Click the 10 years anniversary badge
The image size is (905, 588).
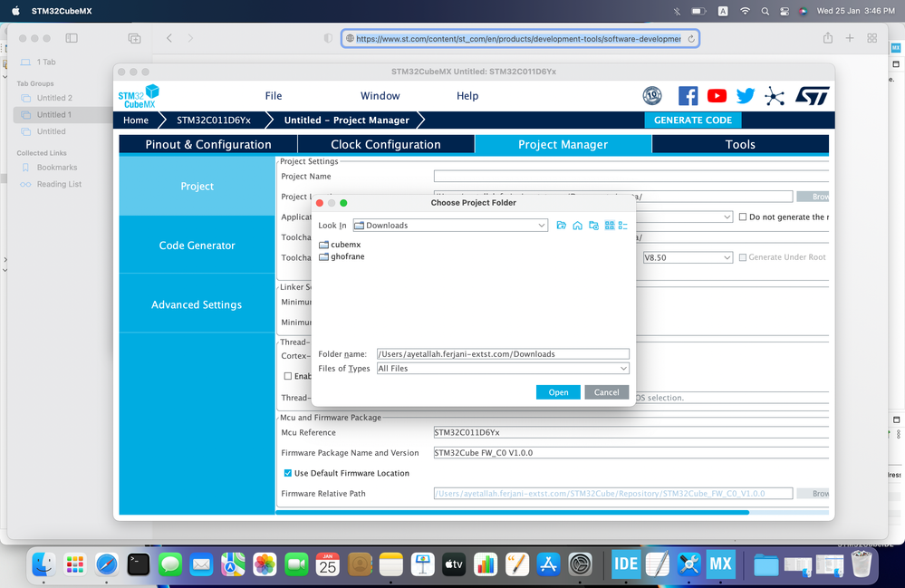click(x=652, y=96)
